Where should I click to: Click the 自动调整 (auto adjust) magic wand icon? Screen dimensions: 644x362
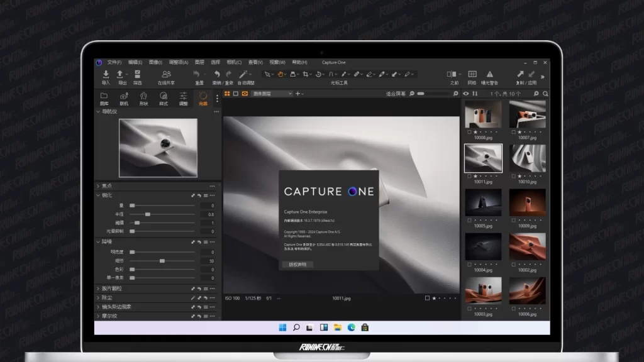coord(243,75)
